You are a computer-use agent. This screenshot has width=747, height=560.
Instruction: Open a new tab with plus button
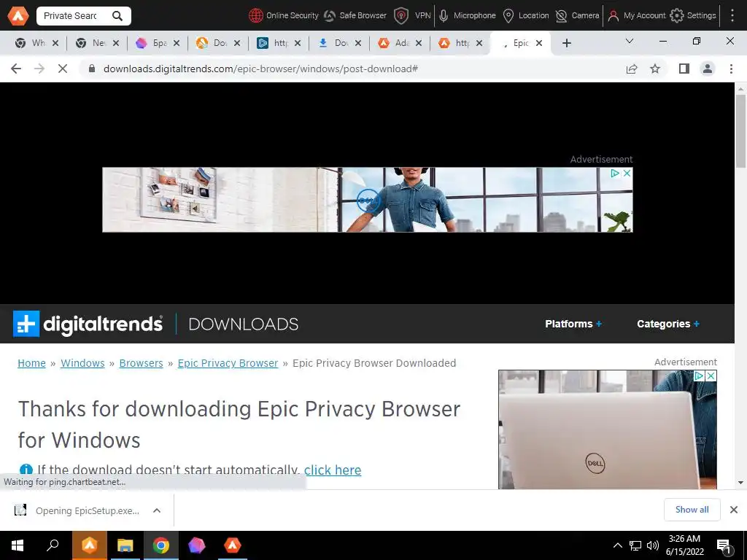pos(566,43)
